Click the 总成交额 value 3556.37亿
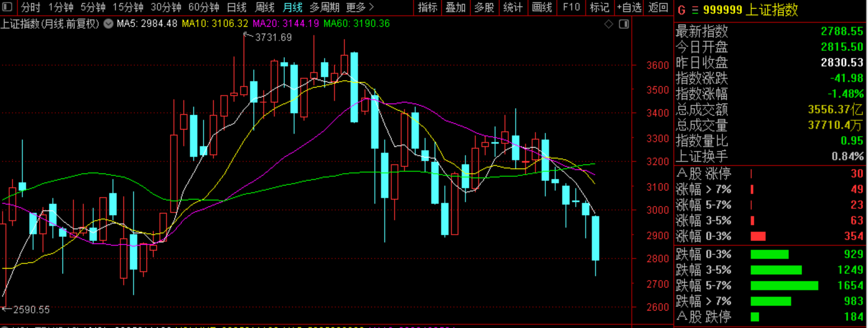 (x=836, y=110)
